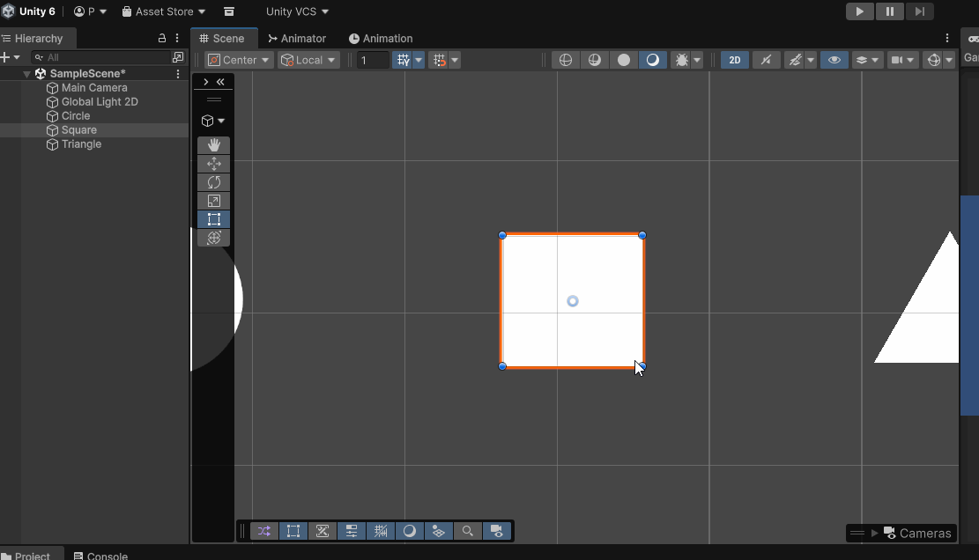
Task: Open the Center pivot mode dropdown
Action: [239, 60]
